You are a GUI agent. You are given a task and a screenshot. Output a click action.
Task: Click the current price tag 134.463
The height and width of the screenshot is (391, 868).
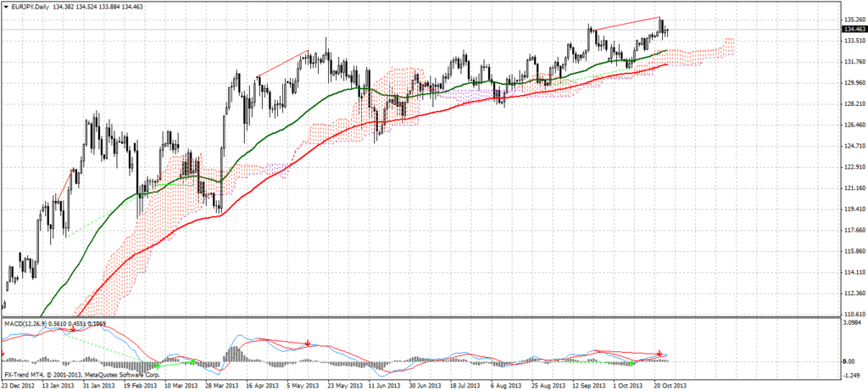tap(852, 30)
